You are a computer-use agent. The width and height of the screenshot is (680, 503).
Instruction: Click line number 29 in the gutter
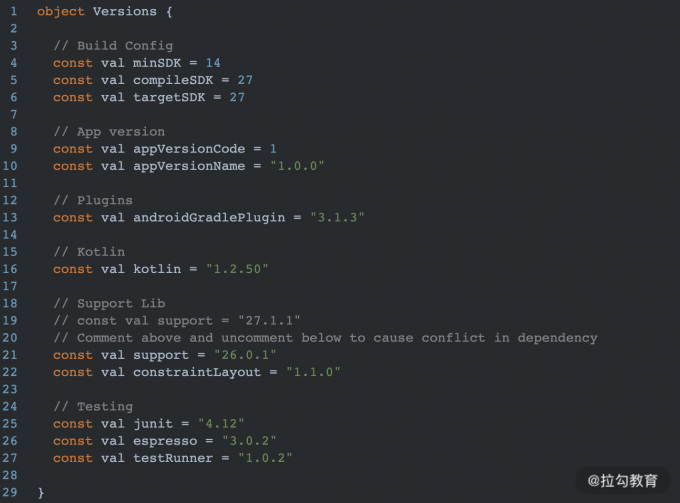point(11,493)
